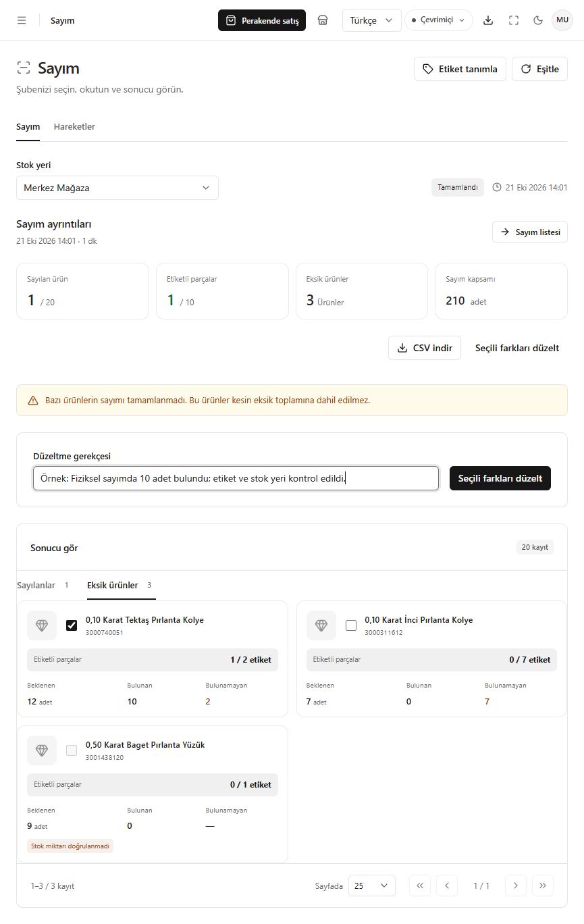This screenshot has width=584, height=924.
Task: Toggle fullscreen mode icon
Action: (x=514, y=20)
